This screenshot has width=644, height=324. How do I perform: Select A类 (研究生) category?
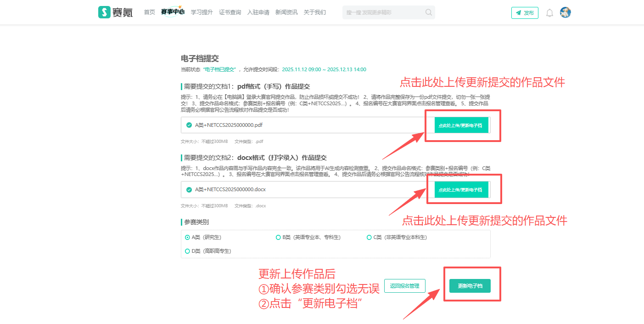187,237
